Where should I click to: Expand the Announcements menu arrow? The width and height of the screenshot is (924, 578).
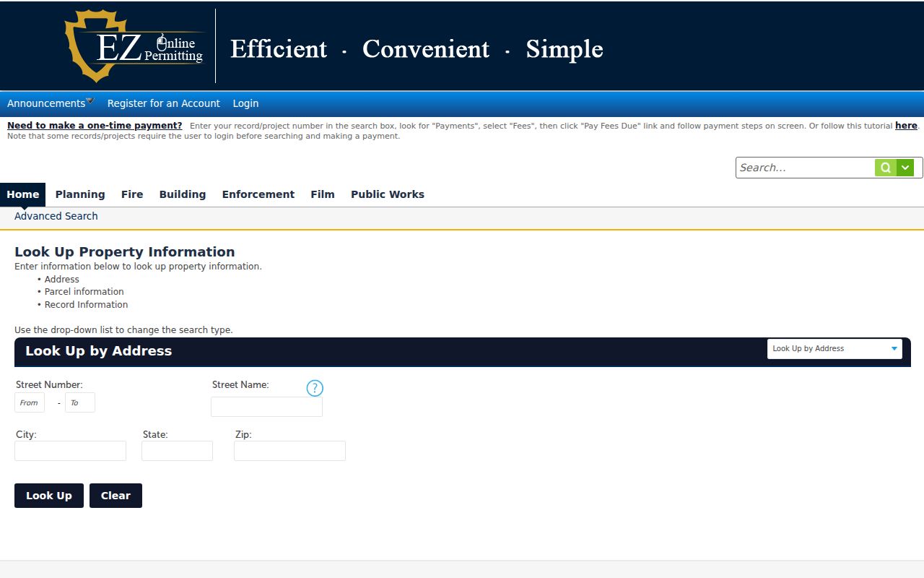(x=90, y=100)
